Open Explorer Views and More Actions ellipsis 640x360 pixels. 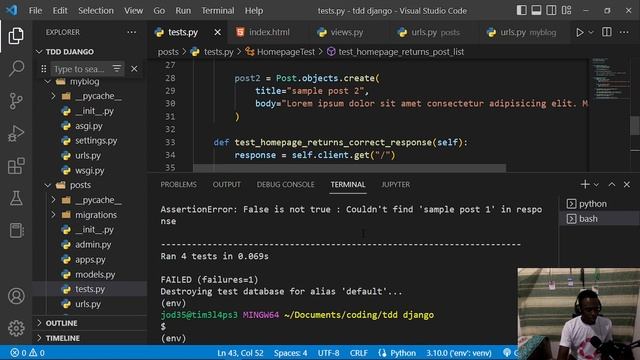(131, 32)
